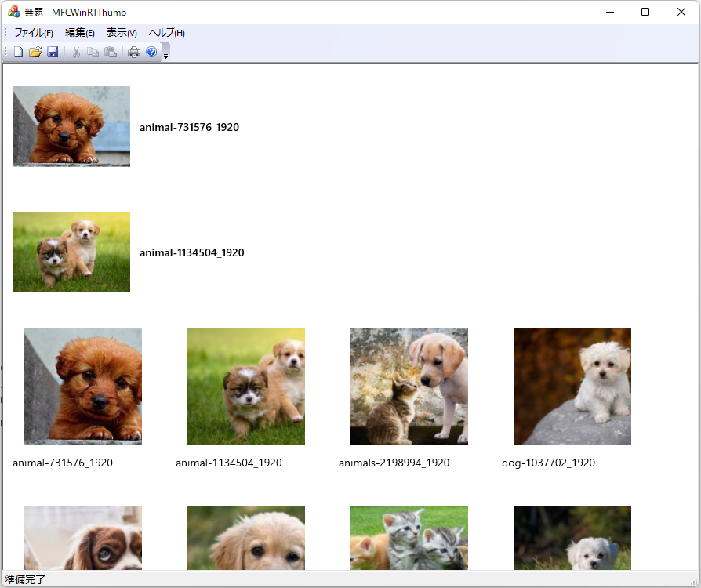Click the Help question mark icon
This screenshot has width=701, height=588.
tap(151, 53)
